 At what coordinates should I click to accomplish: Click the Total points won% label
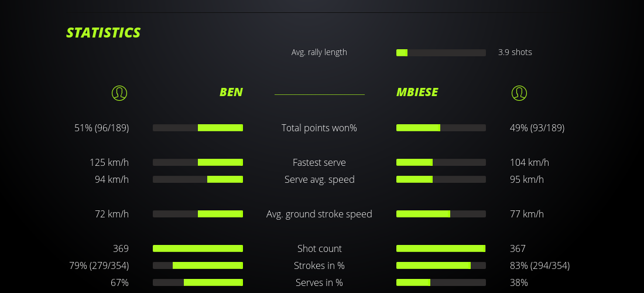(x=319, y=128)
